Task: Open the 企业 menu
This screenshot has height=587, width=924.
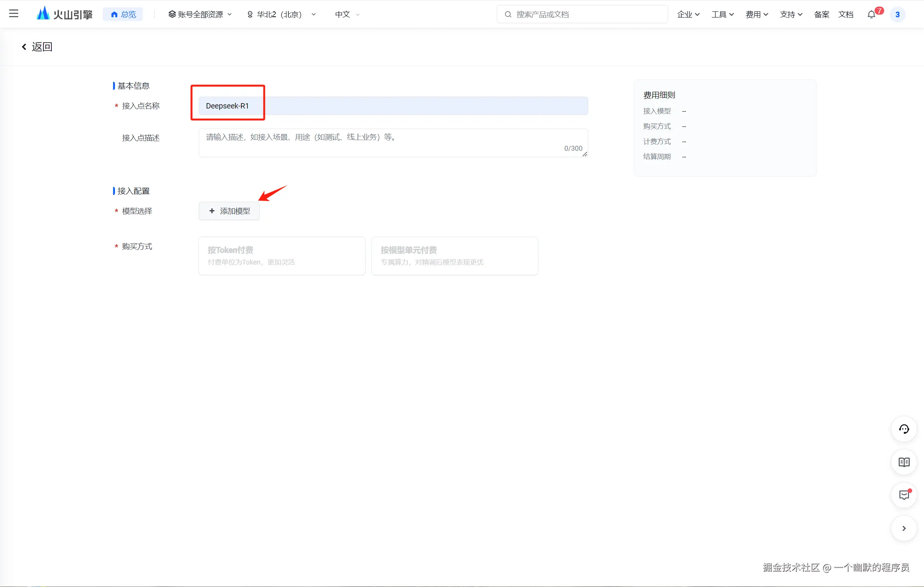Action: point(688,14)
